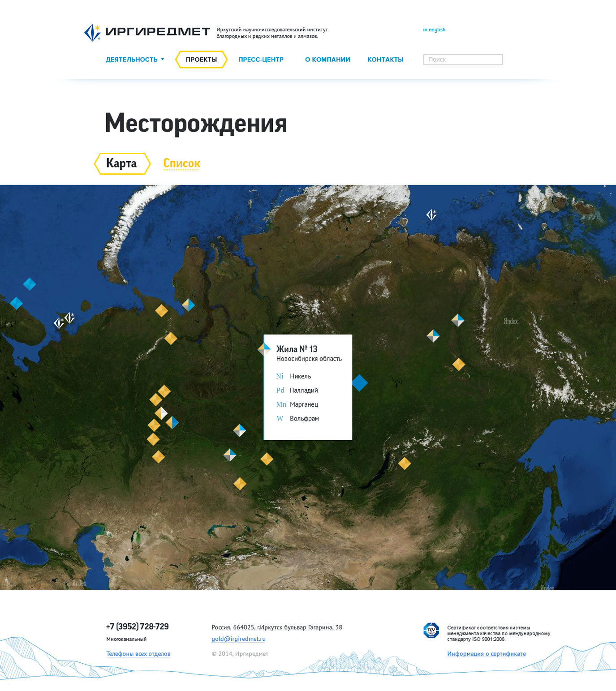Focus the Поиск search field

point(463,60)
